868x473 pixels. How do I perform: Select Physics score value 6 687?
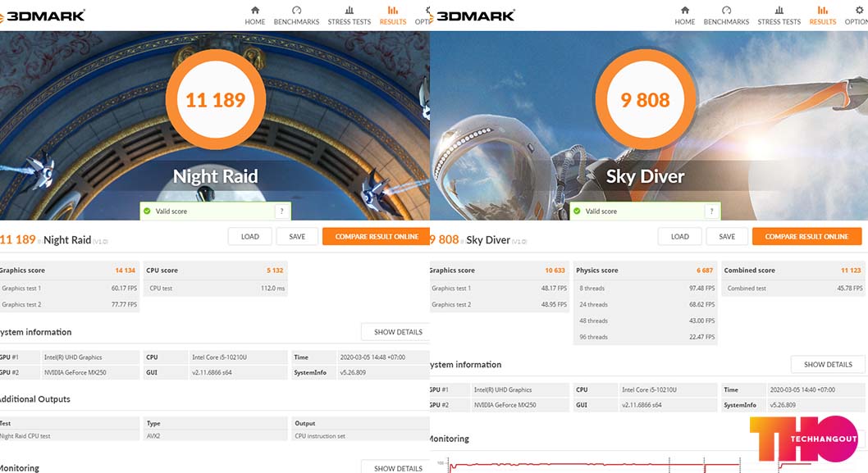pos(705,271)
